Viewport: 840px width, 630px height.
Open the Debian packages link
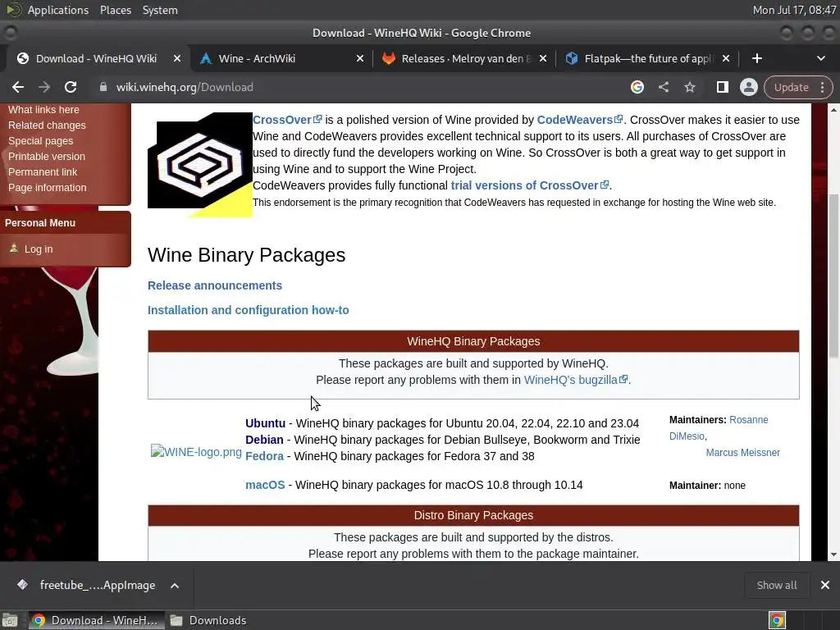coord(264,440)
